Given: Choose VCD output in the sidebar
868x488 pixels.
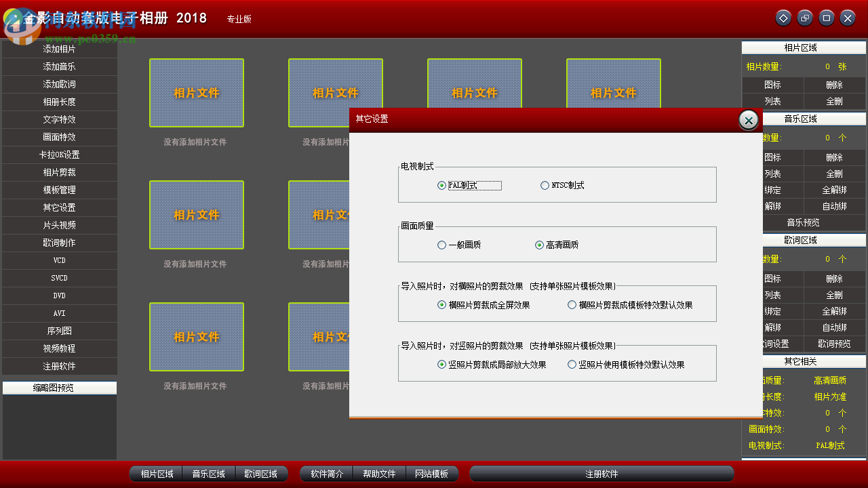Looking at the screenshot, I should tap(59, 260).
